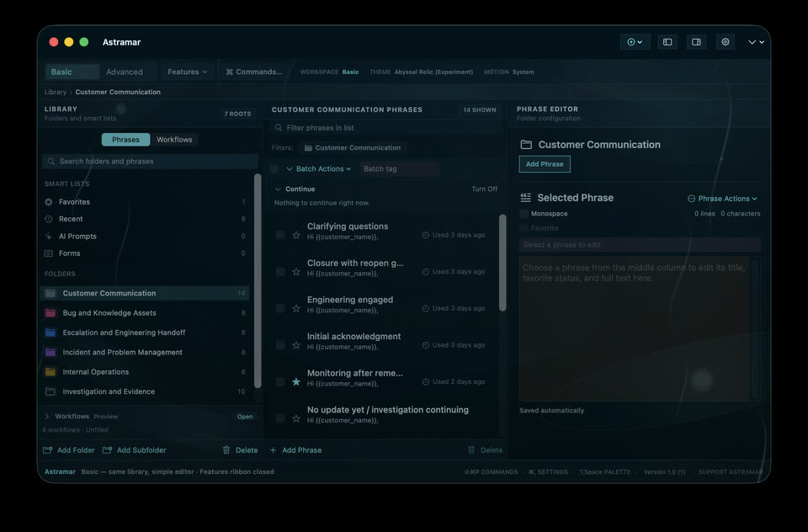The height and width of the screenshot is (532, 808).
Task: Click the Investigation and Evidence folder icon
Action: (50, 391)
